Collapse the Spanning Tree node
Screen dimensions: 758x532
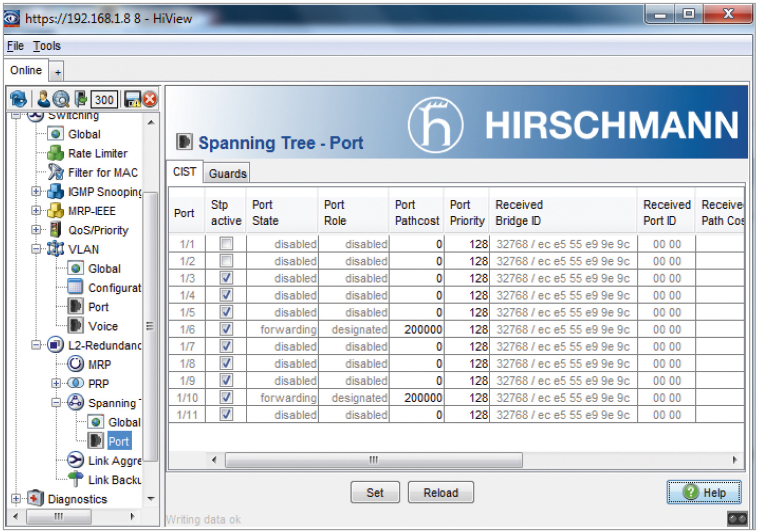tap(56, 402)
